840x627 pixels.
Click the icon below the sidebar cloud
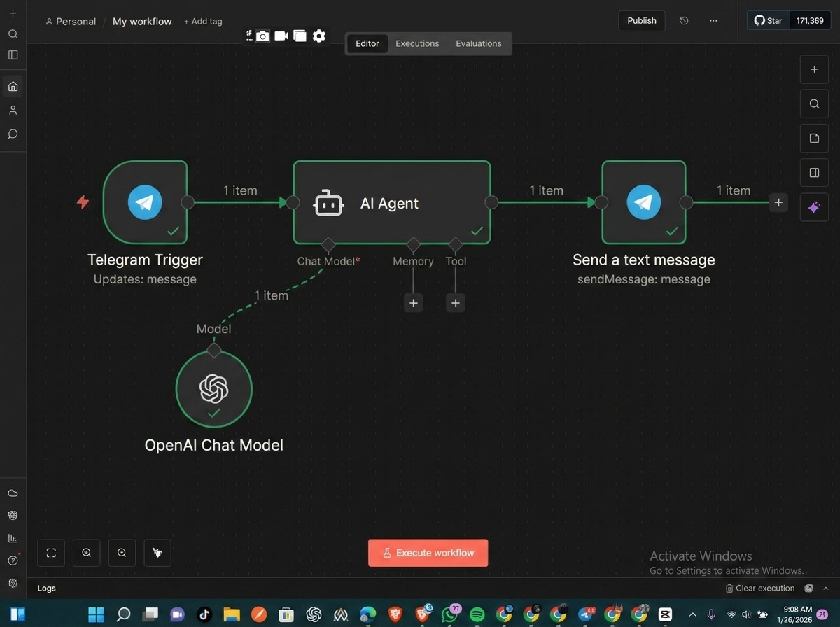coord(13,515)
